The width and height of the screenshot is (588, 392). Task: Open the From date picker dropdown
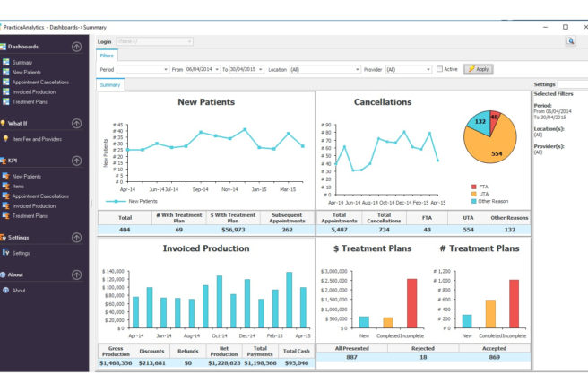pos(217,69)
